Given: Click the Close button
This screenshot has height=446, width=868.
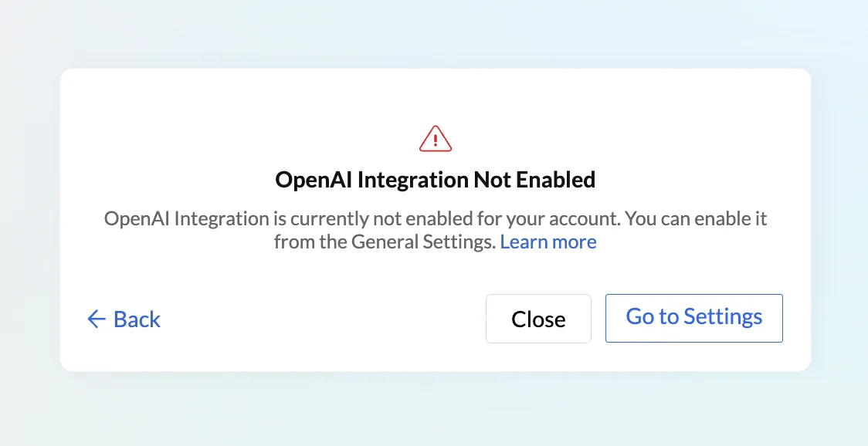Looking at the screenshot, I should tap(538, 319).
